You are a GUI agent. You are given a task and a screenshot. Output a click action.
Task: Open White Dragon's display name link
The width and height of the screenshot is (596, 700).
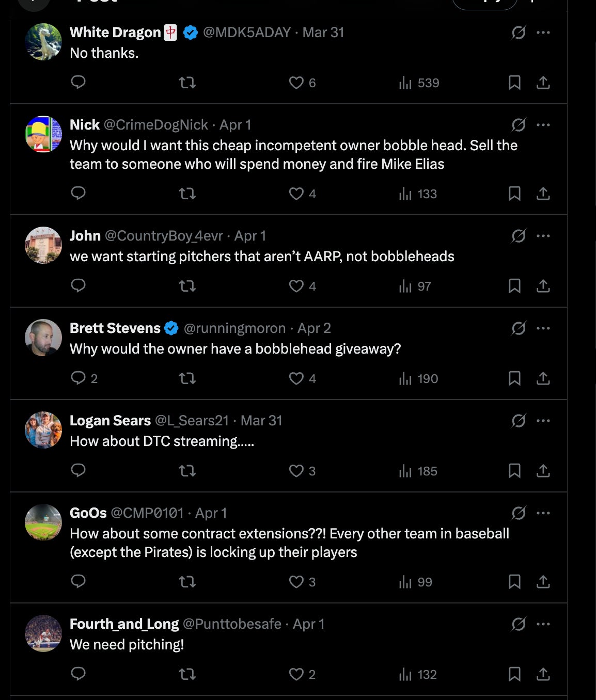115,33
